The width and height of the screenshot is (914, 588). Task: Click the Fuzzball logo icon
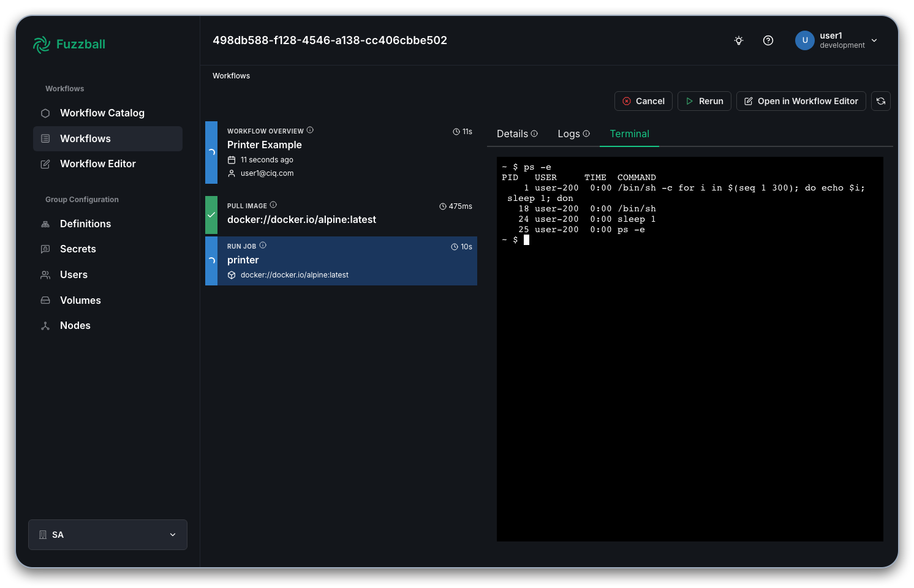[42, 44]
